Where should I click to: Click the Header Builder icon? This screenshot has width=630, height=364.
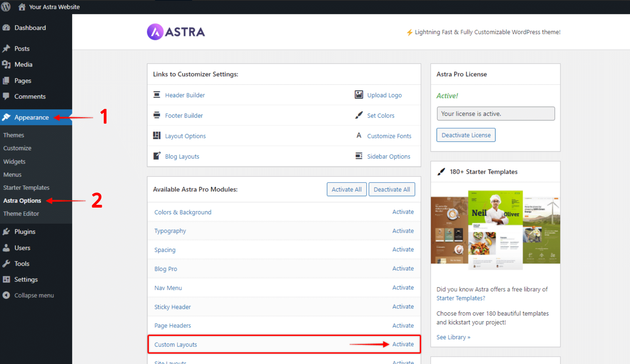157,95
